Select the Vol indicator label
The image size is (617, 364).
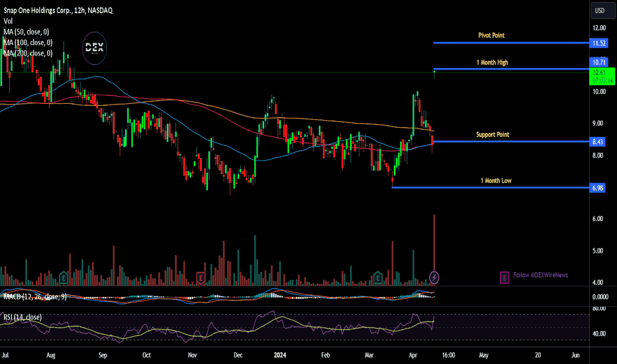tap(8, 21)
